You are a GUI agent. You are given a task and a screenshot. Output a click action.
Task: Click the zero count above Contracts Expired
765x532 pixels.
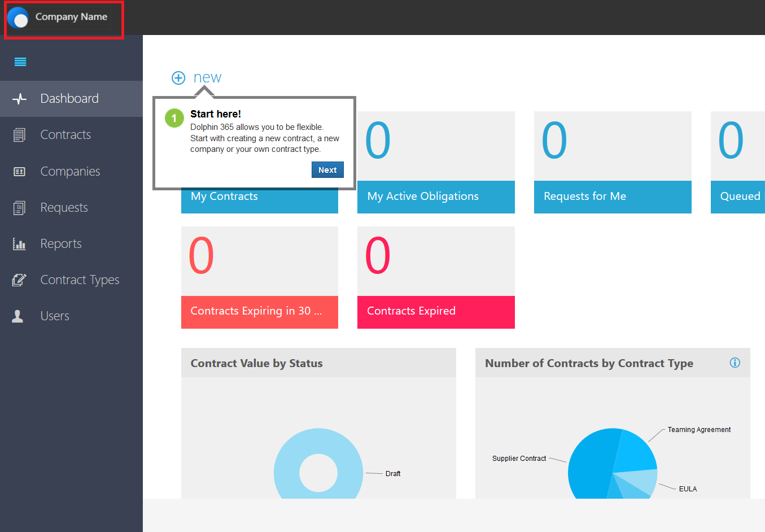pos(378,255)
